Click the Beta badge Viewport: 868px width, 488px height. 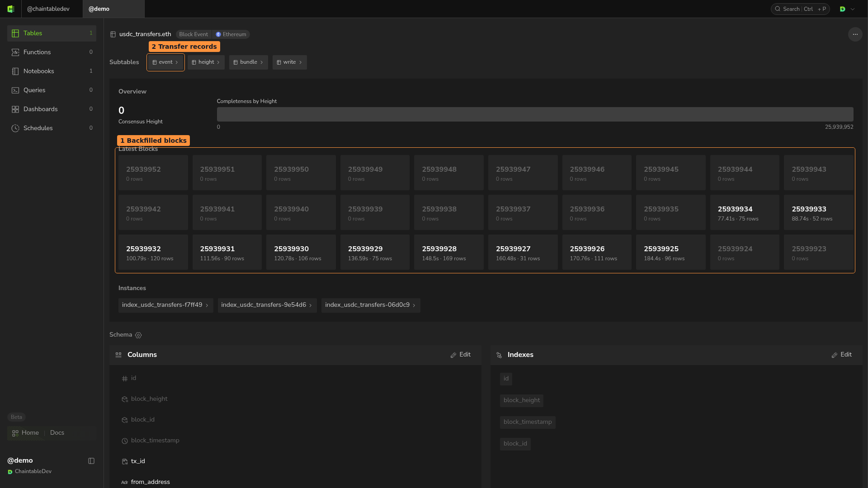pos(16,417)
